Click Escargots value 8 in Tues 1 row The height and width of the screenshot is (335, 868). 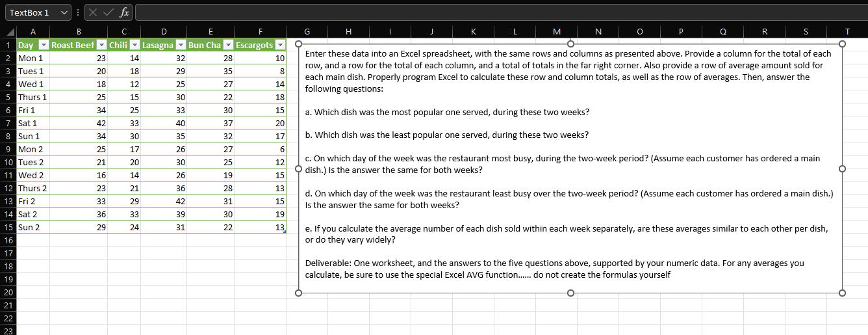tap(261, 71)
